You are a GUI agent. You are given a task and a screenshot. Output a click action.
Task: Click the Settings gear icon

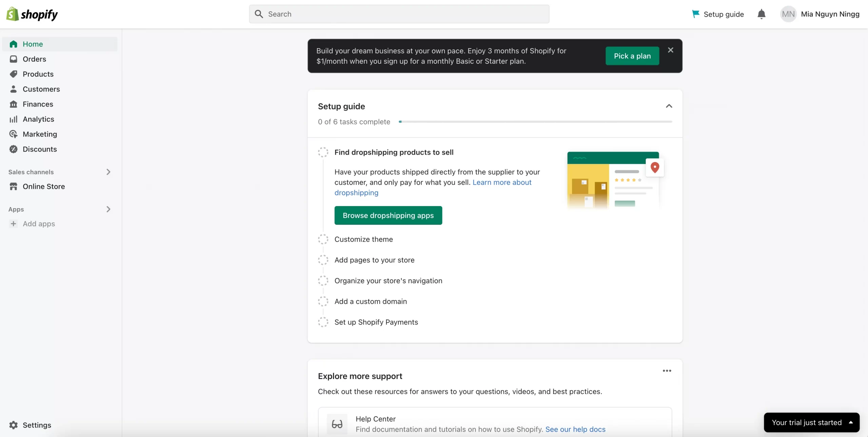(14, 425)
